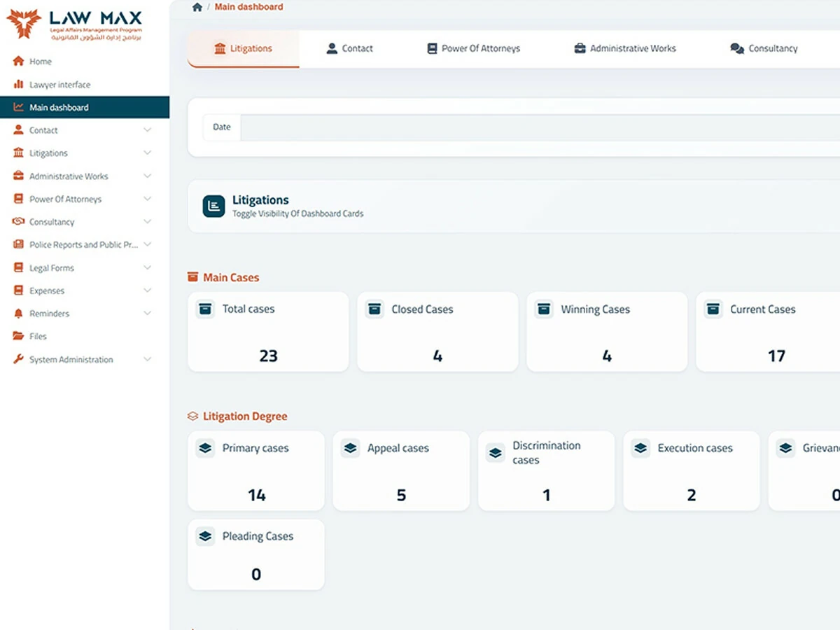Click the Winning Cases count 4
Screen dimensions: 840x630
coord(607,356)
